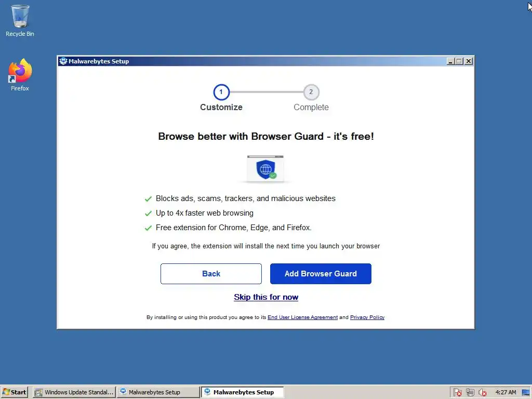The width and height of the screenshot is (532, 399).
Task: Minimize the Malwarebytes Setup window
Action: (x=450, y=61)
